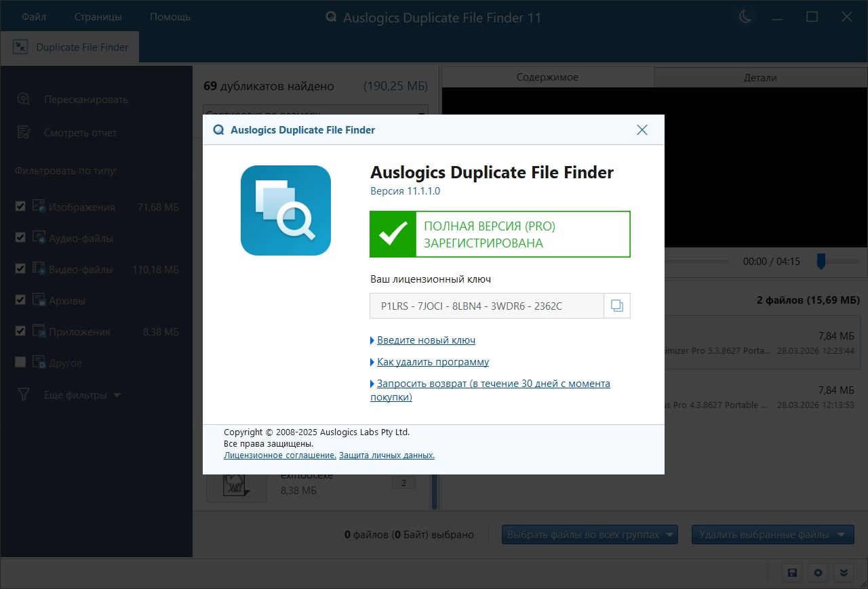Screen dimensions: 868x589
Task: Click the '(190,25 МБ)' total size text
Action: (395, 86)
